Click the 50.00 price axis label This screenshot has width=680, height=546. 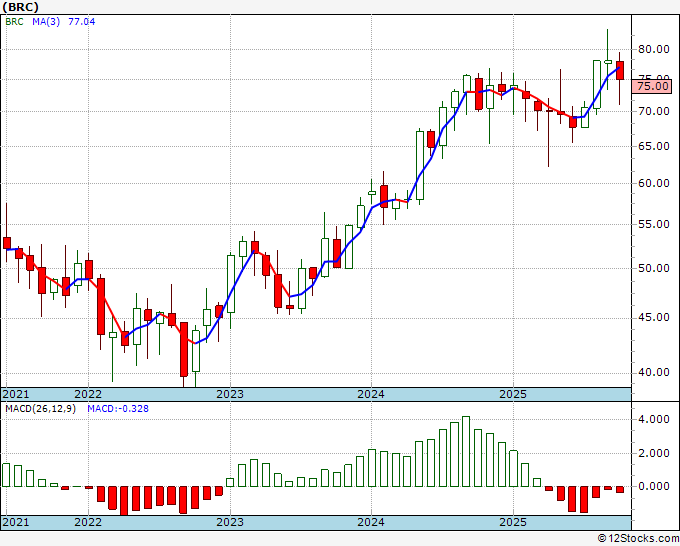[x=654, y=268]
